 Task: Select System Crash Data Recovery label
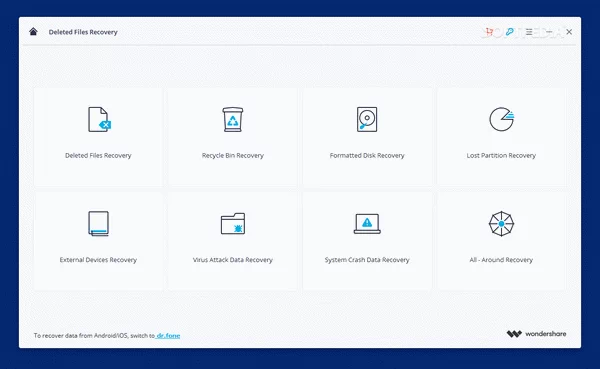(x=367, y=260)
